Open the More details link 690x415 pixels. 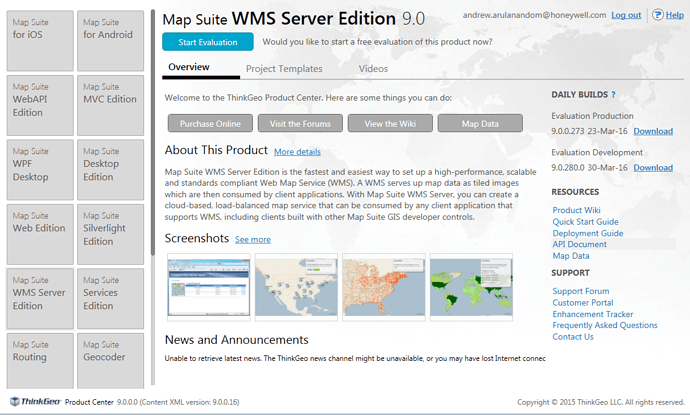297,152
